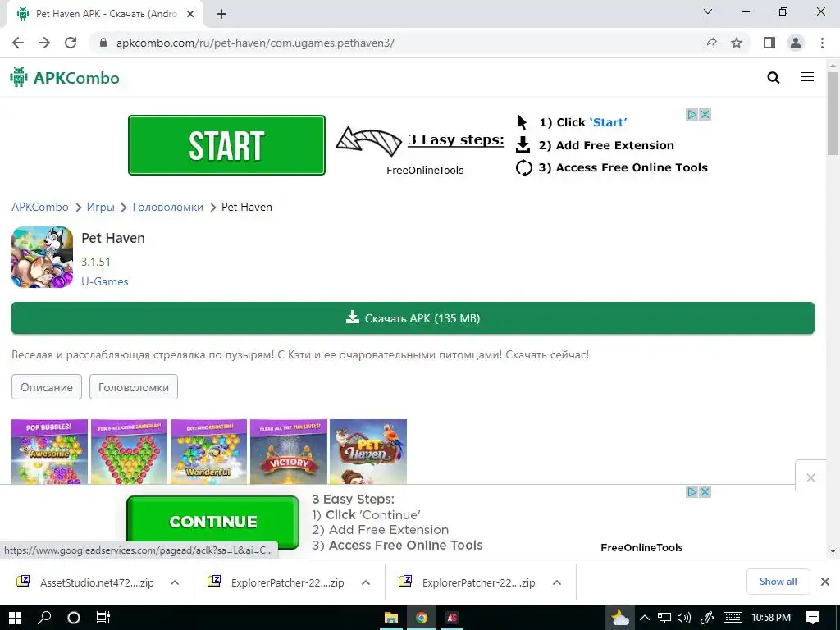Open the browser side panel

pos(769,43)
